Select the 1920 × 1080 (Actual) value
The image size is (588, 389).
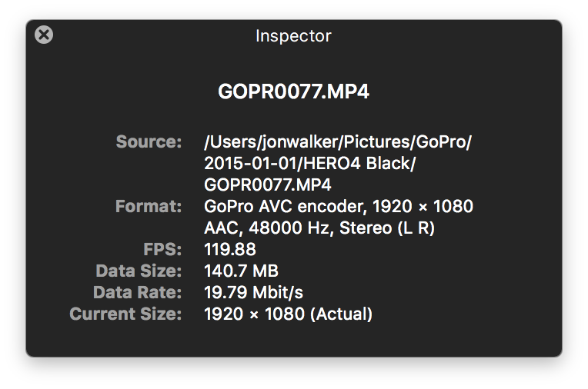pyautogui.click(x=288, y=314)
